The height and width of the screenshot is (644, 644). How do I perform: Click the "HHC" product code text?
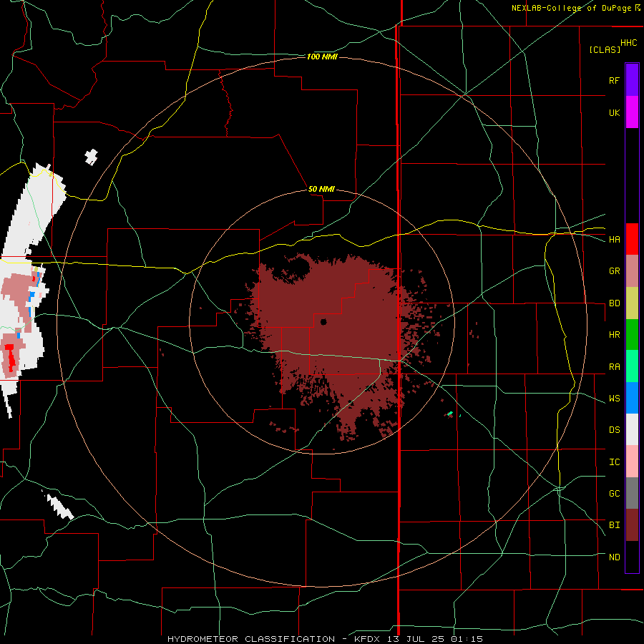click(628, 43)
